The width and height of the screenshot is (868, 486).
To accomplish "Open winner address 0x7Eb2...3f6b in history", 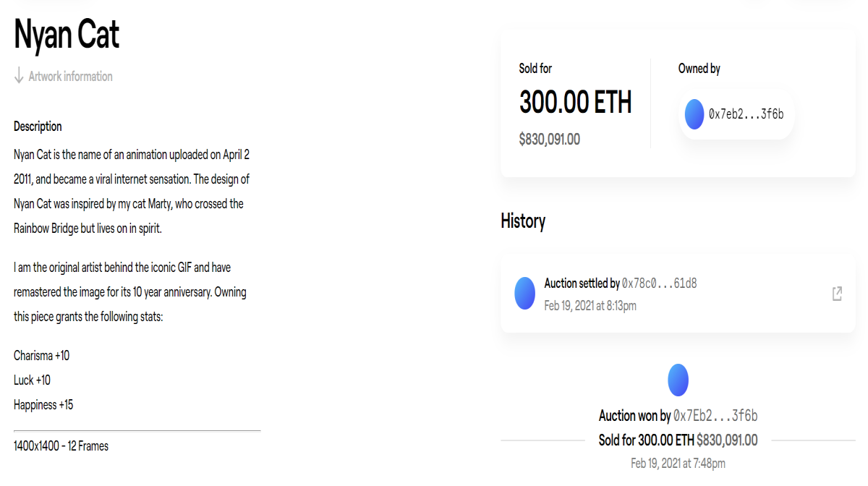I will pos(715,416).
